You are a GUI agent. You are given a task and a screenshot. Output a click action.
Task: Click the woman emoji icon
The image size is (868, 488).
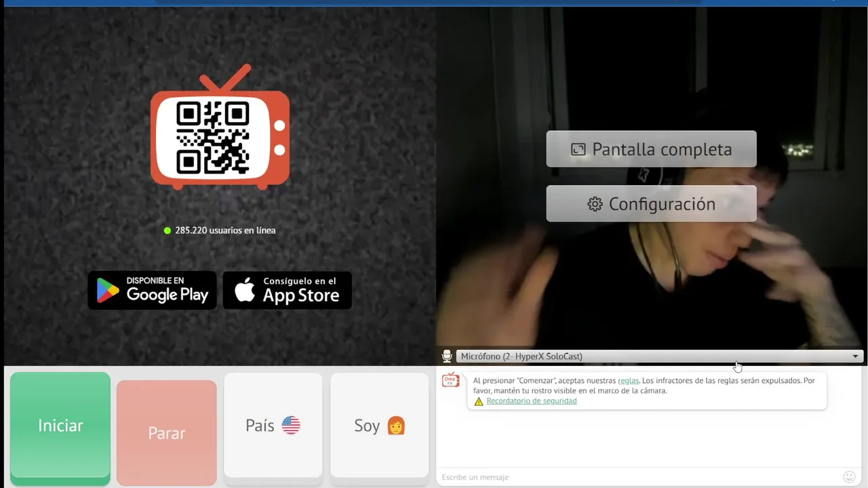point(396,426)
